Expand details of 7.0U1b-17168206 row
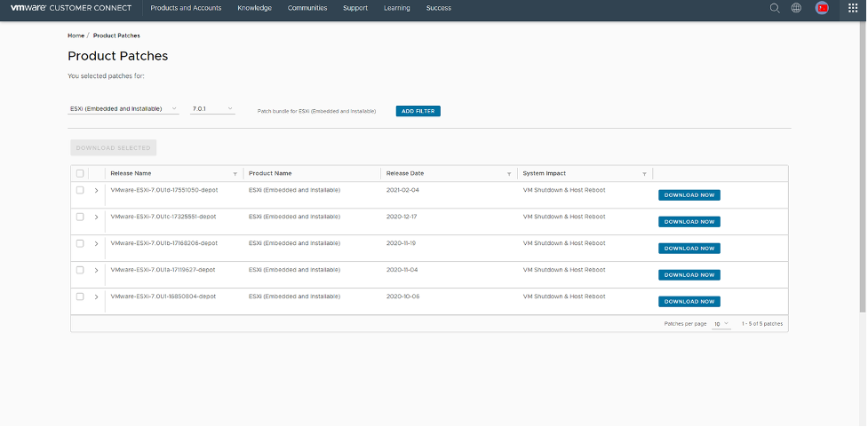 click(x=96, y=243)
